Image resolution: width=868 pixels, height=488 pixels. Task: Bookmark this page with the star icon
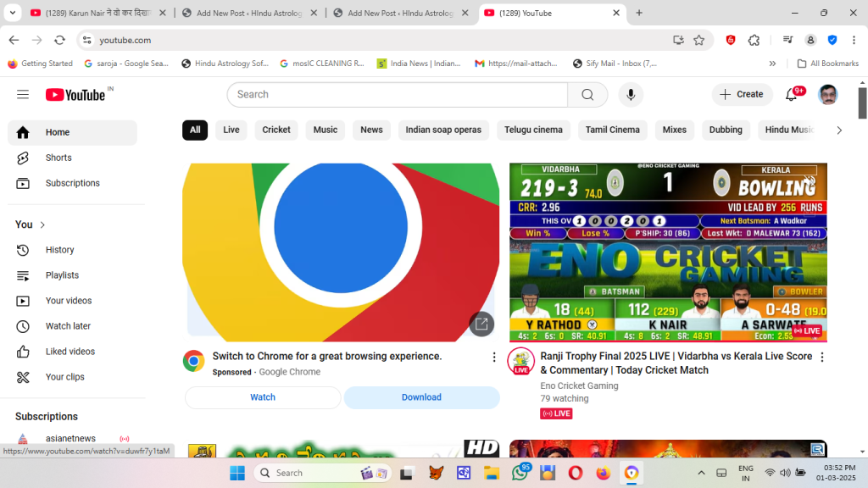pyautogui.click(x=699, y=40)
